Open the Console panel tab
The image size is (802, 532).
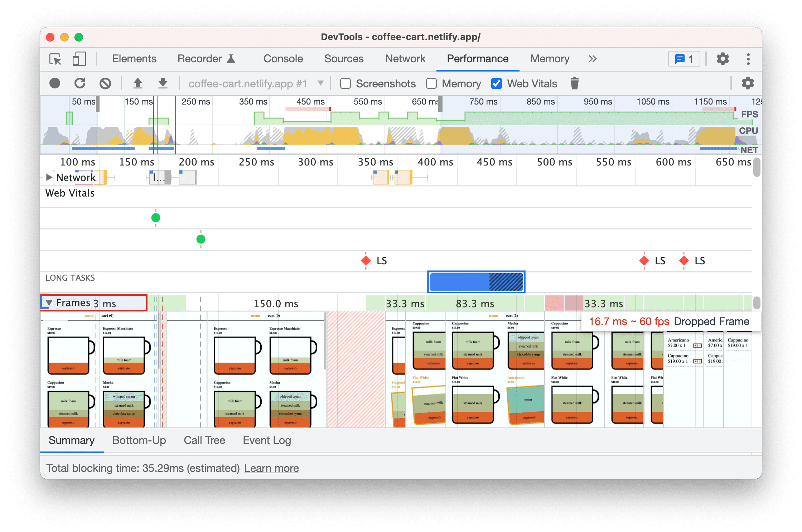[283, 58]
